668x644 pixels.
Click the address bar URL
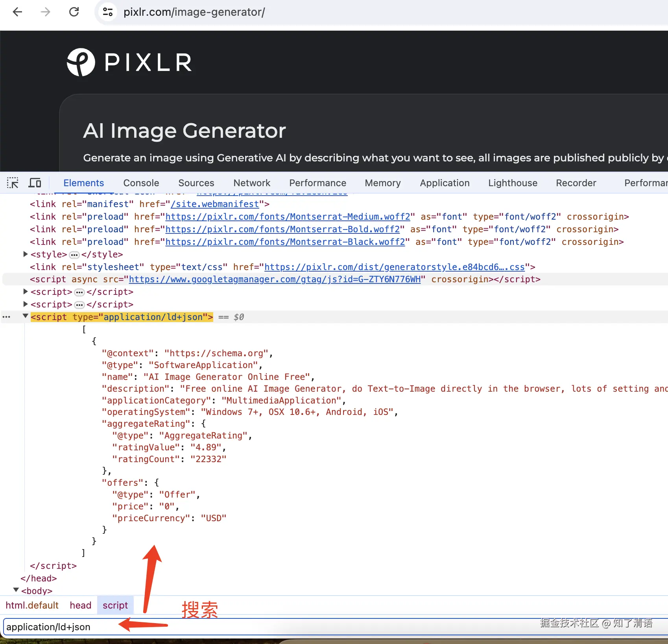click(x=194, y=12)
